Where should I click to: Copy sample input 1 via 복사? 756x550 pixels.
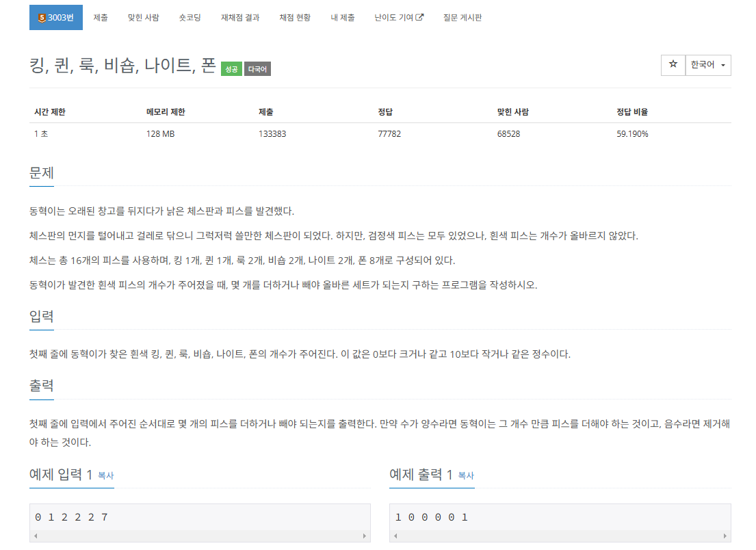click(x=105, y=475)
